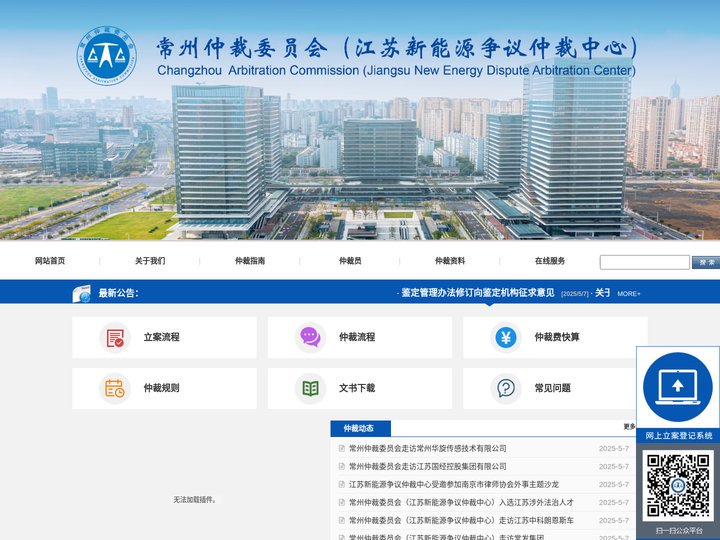720x540 pixels.
Task: Click the Changzhou Arbitration Commission round logo
Action: [107, 56]
